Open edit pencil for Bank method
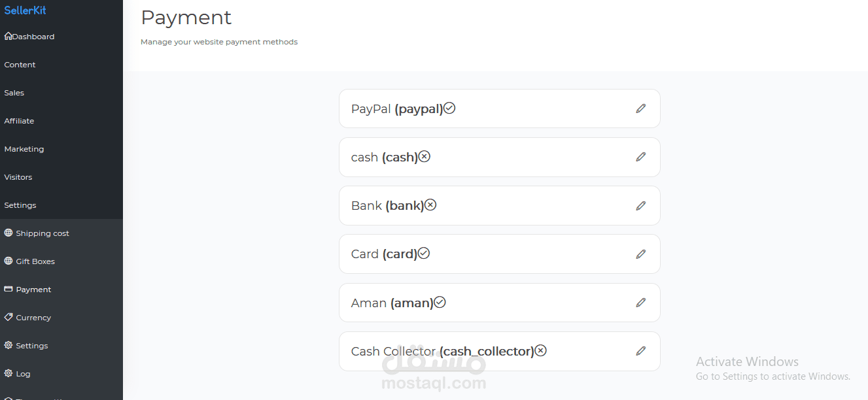The width and height of the screenshot is (868, 400). pos(641,205)
